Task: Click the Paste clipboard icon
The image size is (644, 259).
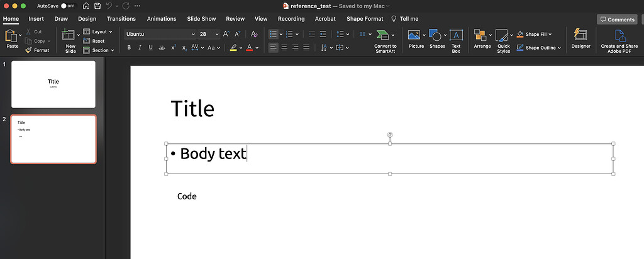Action: [10, 36]
